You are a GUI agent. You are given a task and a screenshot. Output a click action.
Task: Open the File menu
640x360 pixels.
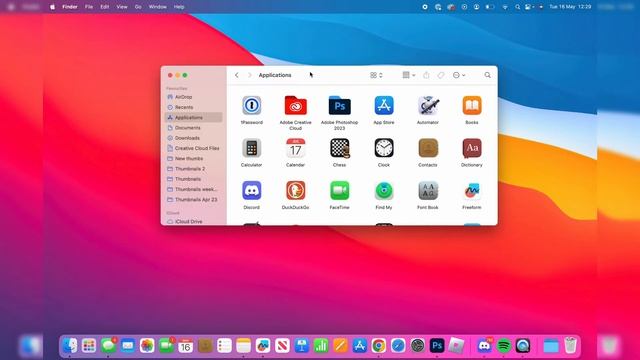89,7
